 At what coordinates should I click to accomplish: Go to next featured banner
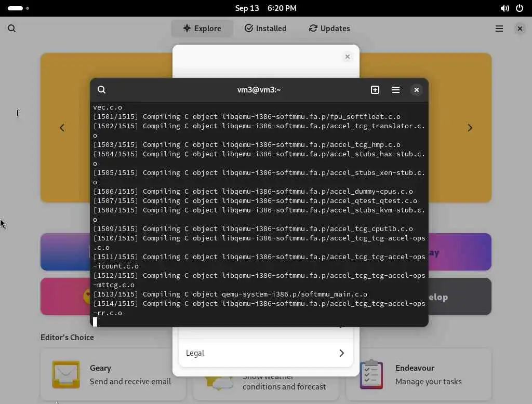[x=470, y=128]
